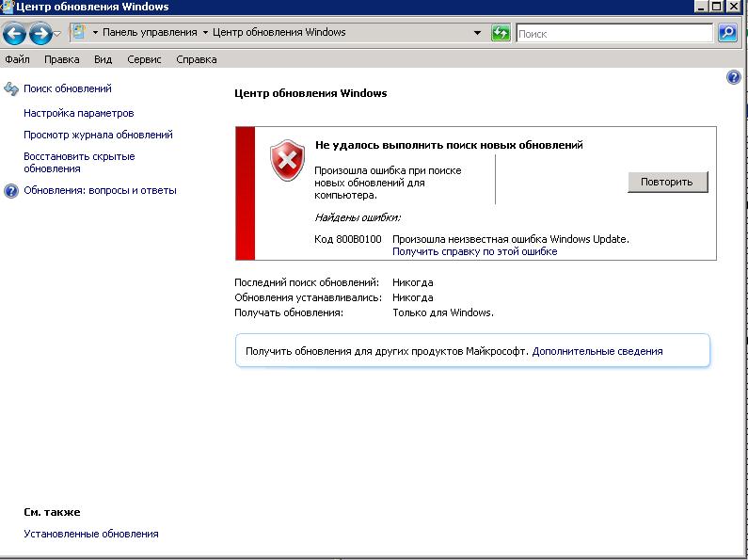
Task: Click the Поиск обновлений arrows icon
Action: (11, 88)
